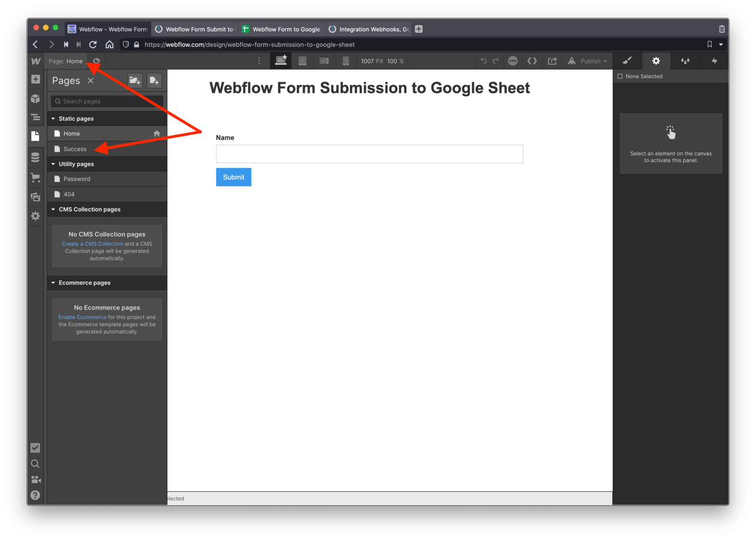Create a new page in Pages
Screen dimensions: 756x541
coord(154,81)
